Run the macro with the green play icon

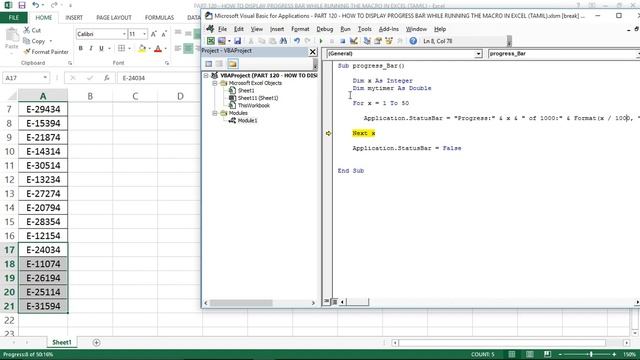(x=321, y=41)
